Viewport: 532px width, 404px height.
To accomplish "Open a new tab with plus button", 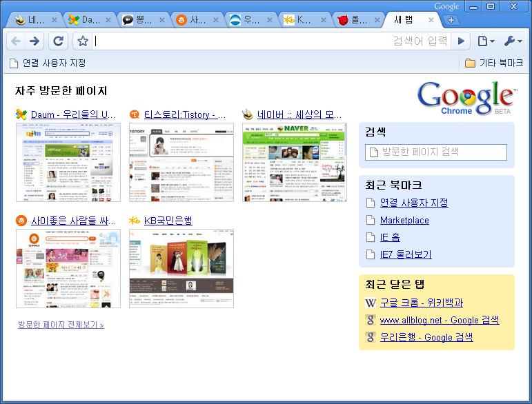I will click(x=451, y=20).
